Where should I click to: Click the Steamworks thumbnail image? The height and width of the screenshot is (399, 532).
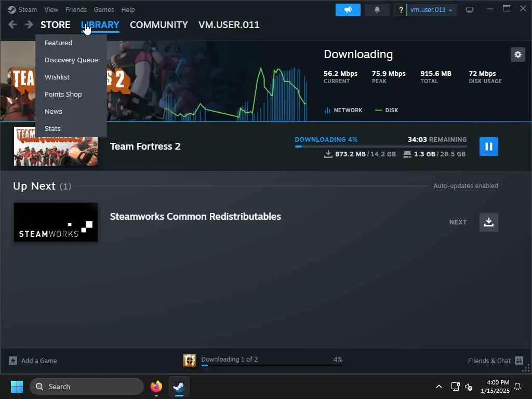[x=56, y=222]
